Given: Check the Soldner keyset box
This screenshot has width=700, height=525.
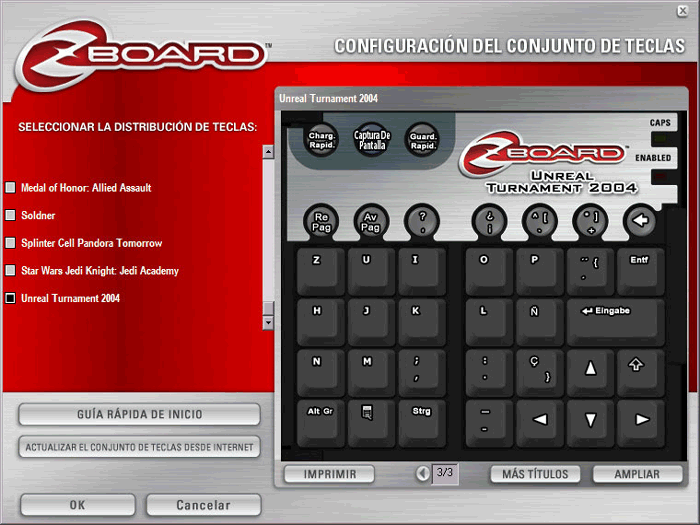Looking at the screenshot, I should [10, 215].
